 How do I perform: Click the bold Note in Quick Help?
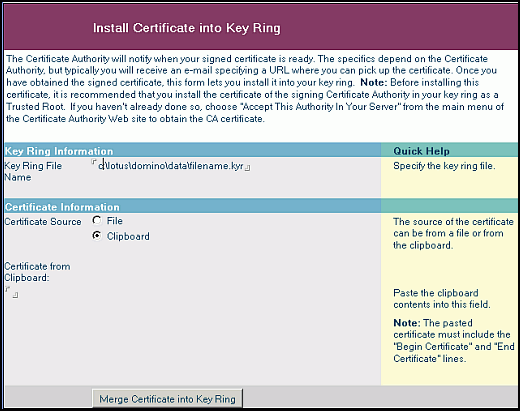[x=407, y=323]
